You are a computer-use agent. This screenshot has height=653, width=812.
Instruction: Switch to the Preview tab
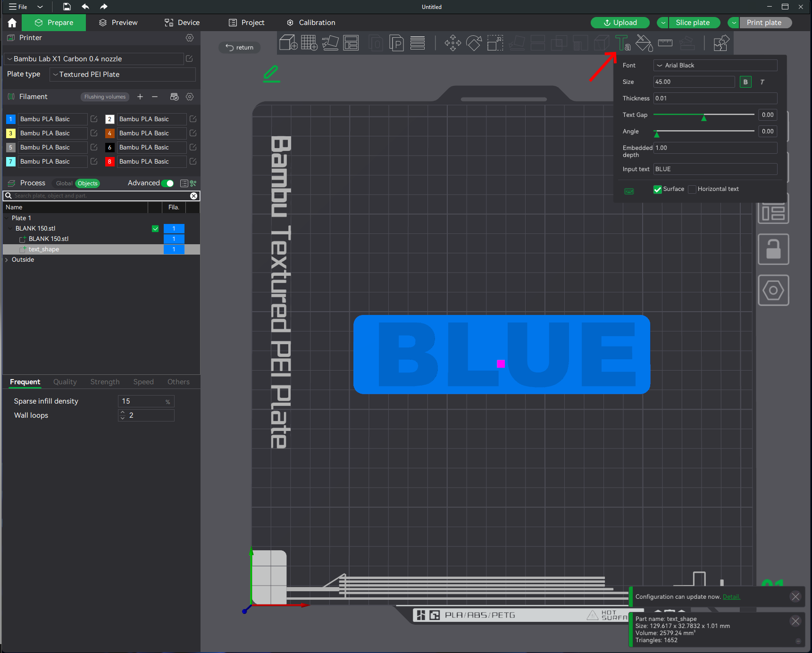pos(118,23)
